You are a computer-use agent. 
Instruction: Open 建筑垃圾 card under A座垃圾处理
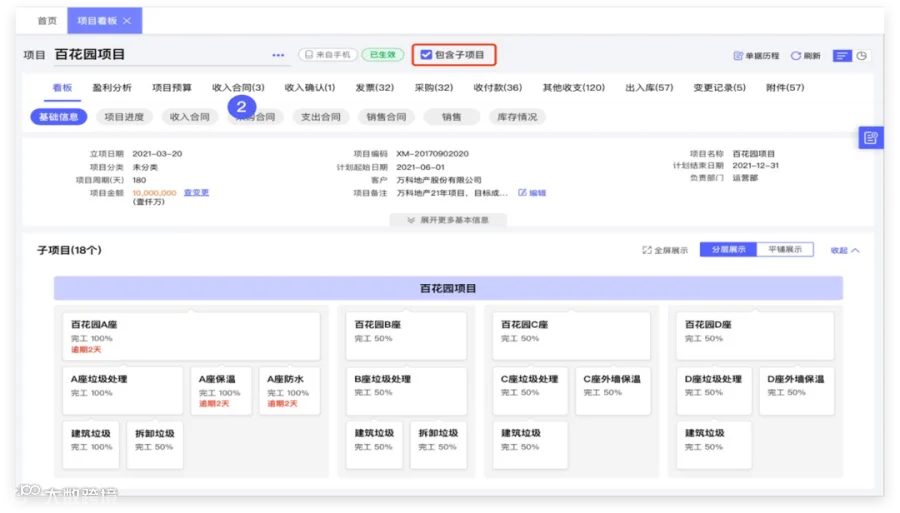[91, 445]
